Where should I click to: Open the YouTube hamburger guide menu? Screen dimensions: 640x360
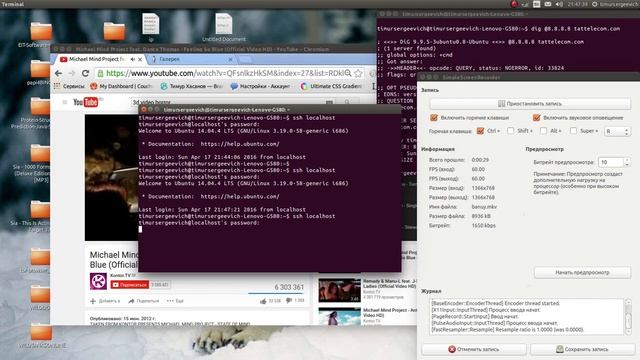click(x=64, y=102)
